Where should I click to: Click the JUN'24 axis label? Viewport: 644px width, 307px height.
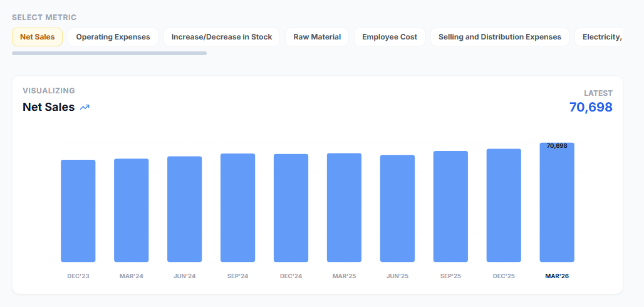pos(184,276)
